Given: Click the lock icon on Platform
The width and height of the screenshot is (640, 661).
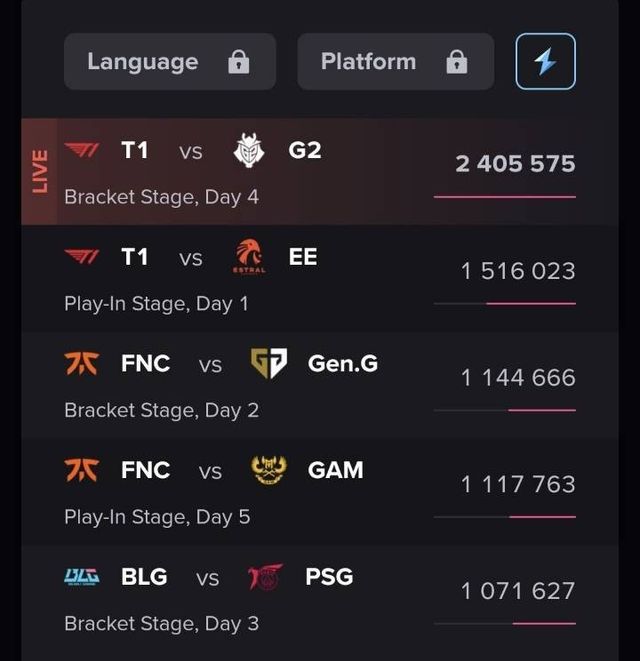Looking at the screenshot, I should point(457,62).
